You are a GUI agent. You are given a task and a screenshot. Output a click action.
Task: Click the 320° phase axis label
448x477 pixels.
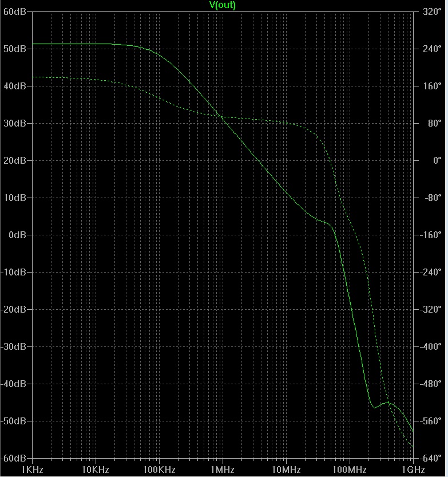[432, 12]
